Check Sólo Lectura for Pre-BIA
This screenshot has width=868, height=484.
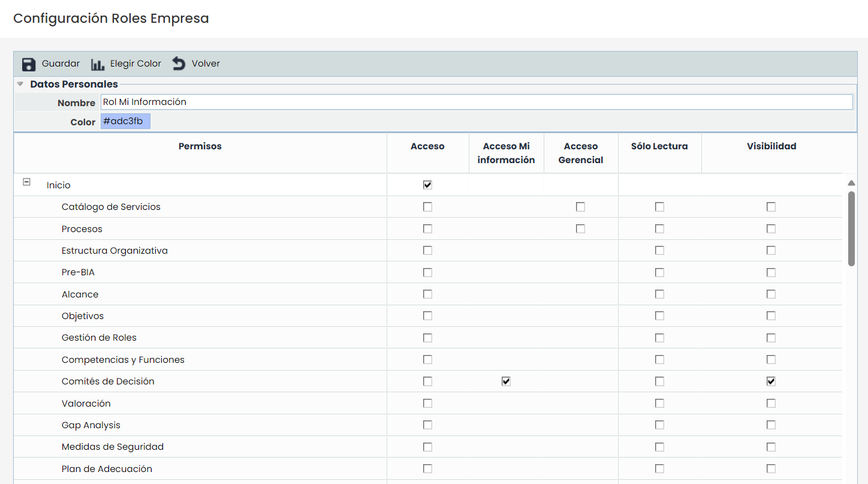coord(659,272)
